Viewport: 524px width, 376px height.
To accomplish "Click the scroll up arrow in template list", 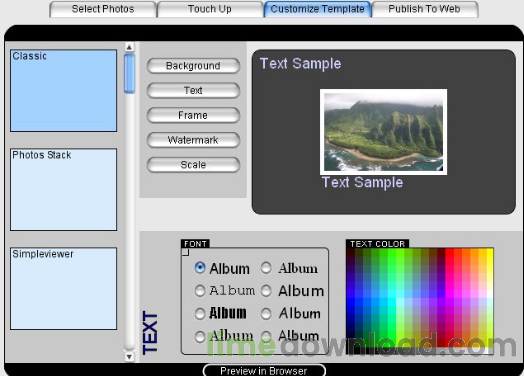I will pyautogui.click(x=129, y=47).
